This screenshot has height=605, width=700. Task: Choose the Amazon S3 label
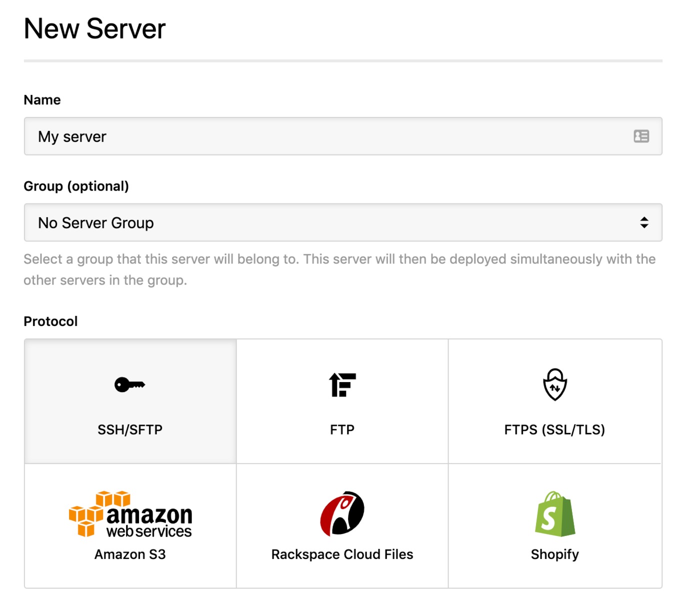click(130, 554)
